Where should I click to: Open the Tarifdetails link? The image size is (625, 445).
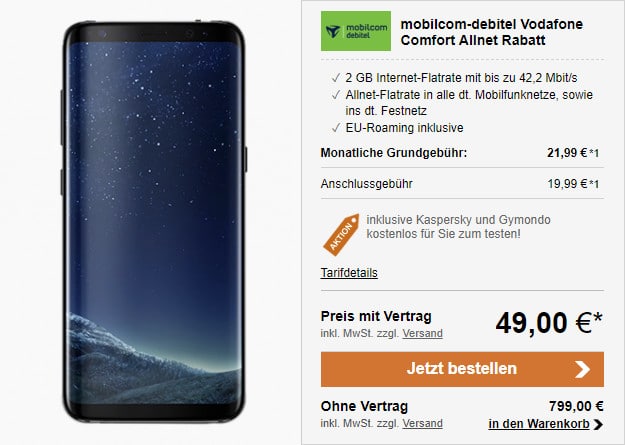pos(349,273)
